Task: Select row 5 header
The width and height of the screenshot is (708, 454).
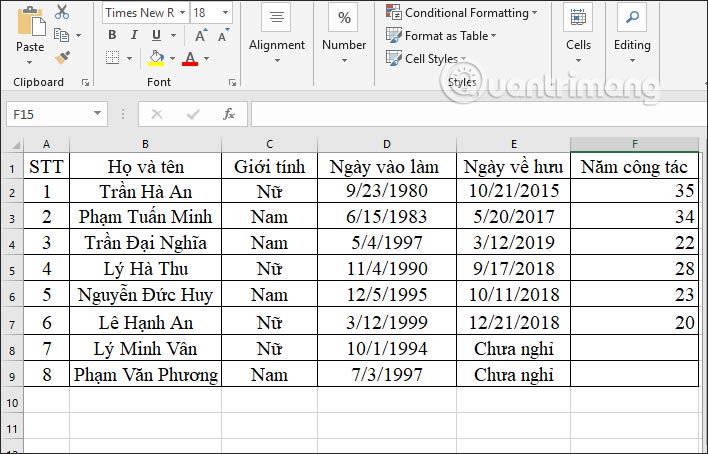Action: pos(12,270)
